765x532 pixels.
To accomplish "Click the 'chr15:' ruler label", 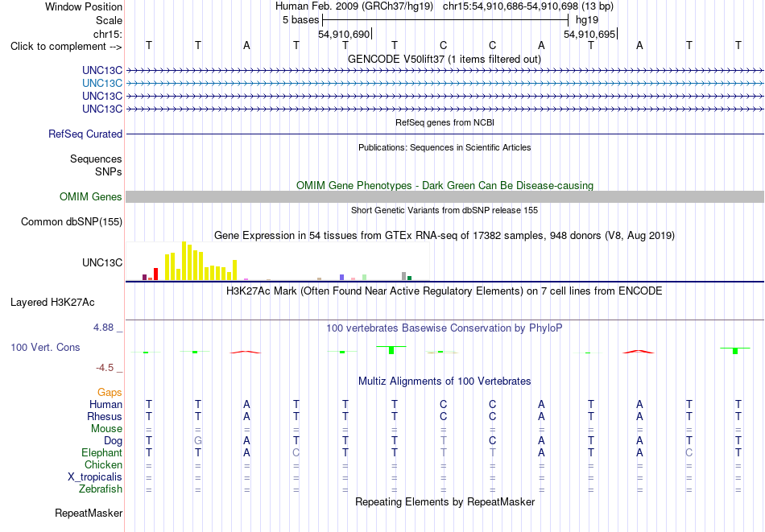I will pos(108,34).
